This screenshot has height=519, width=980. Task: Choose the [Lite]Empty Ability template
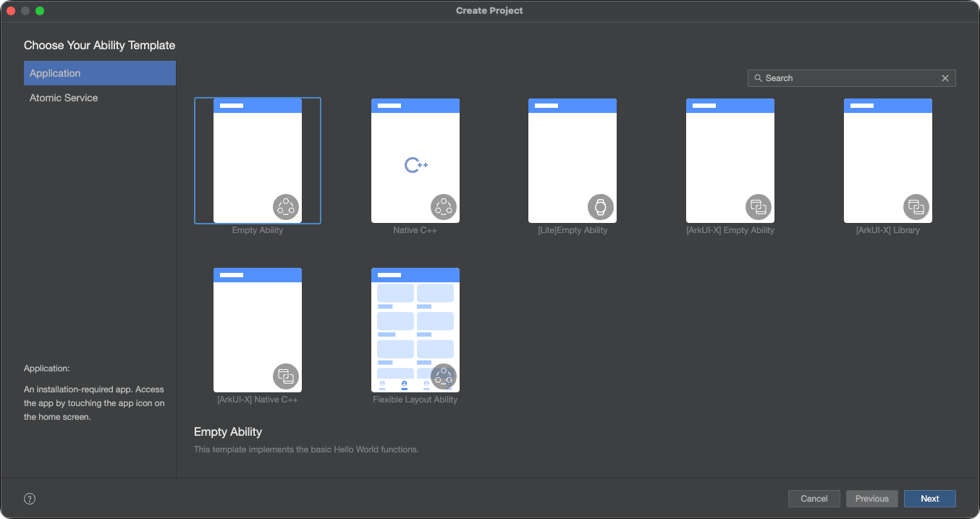[573, 161]
